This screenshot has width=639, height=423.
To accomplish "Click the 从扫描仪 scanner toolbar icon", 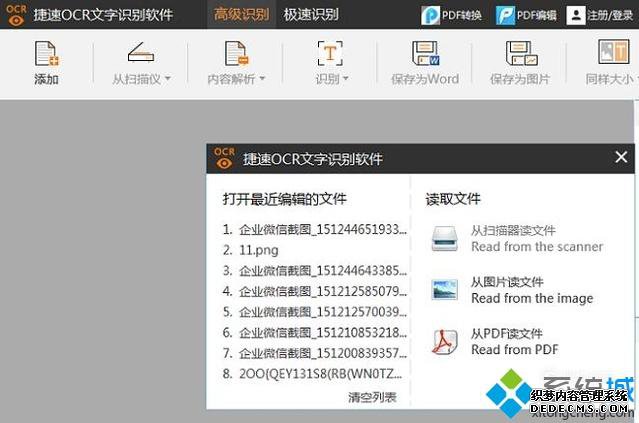I will (x=141, y=52).
